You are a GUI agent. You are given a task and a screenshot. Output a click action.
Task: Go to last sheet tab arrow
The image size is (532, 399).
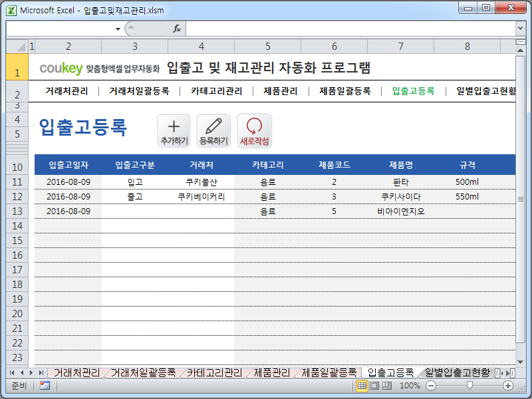pos(41,373)
